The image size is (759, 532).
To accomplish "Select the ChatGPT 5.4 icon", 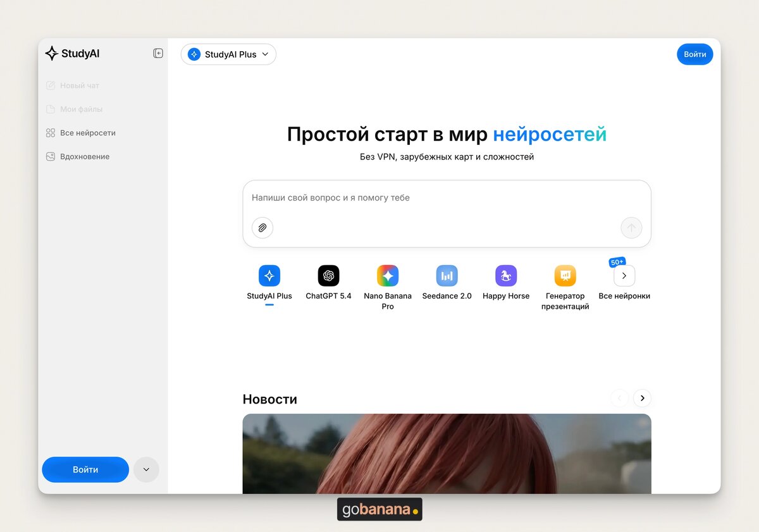I will click(x=328, y=276).
